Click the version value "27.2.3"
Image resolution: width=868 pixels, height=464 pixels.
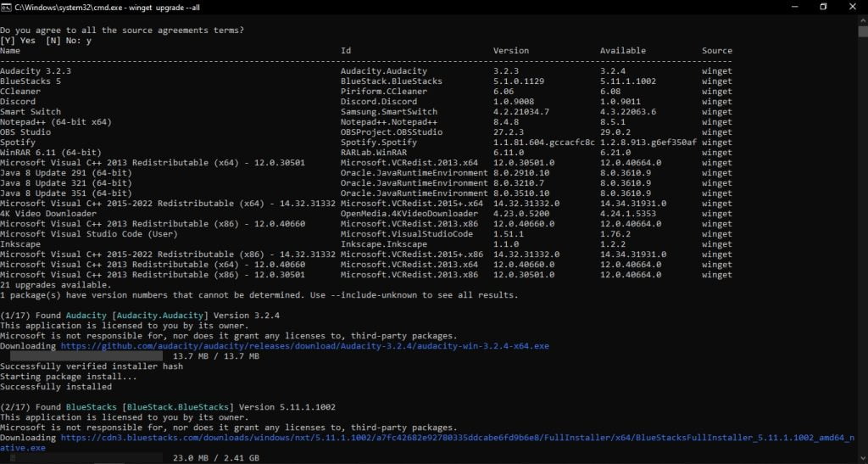(x=509, y=131)
